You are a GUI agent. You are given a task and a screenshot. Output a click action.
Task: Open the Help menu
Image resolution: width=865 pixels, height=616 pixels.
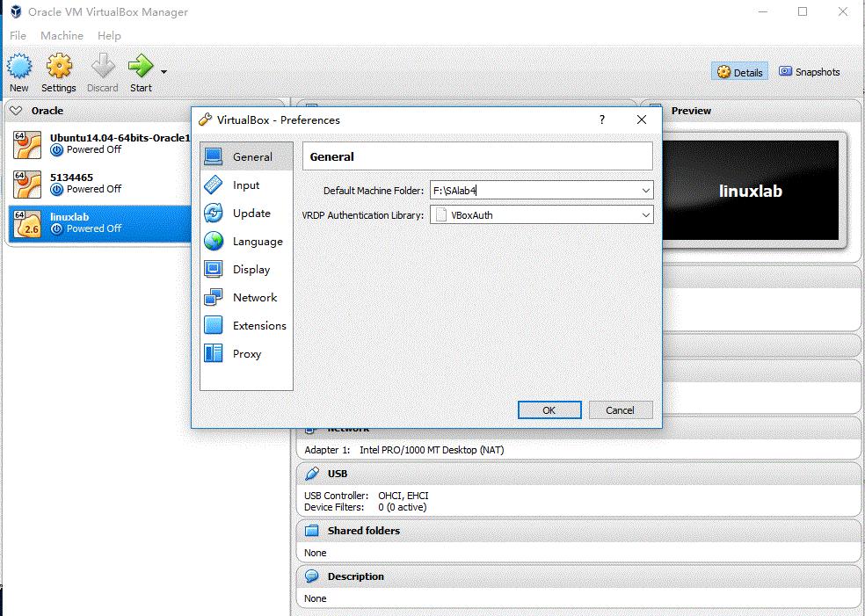pyautogui.click(x=109, y=35)
